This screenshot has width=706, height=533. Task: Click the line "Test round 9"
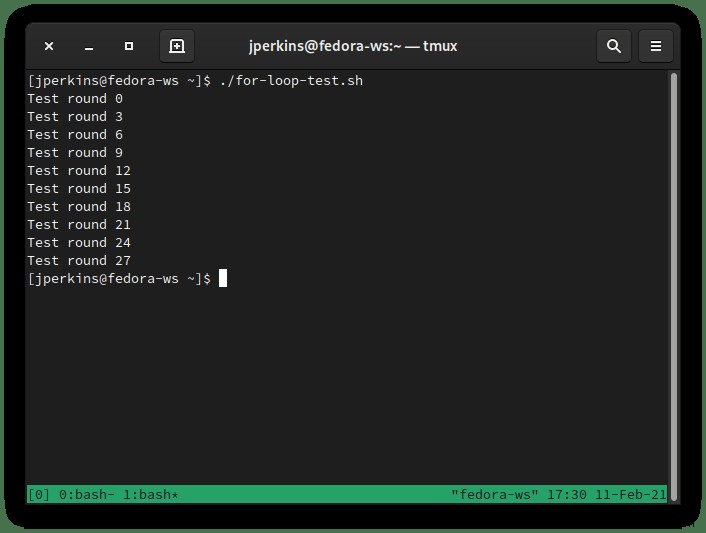tap(75, 153)
